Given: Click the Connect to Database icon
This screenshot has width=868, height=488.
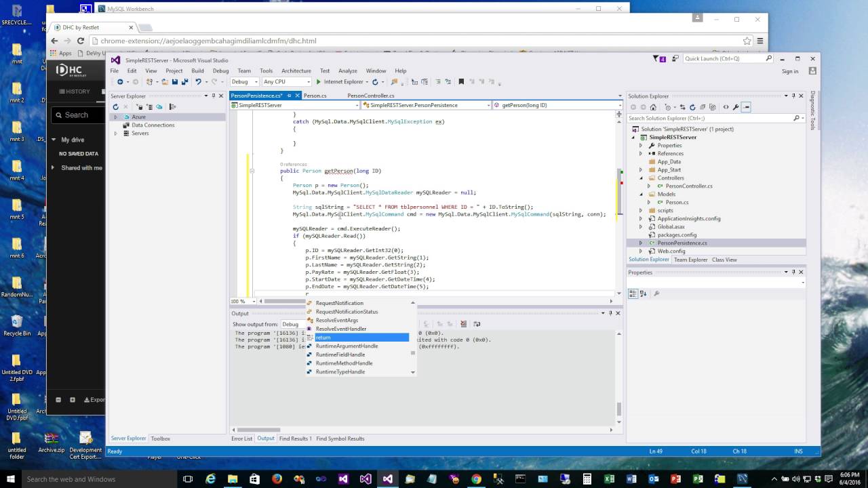Looking at the screenshot, I should coord(140,107).
